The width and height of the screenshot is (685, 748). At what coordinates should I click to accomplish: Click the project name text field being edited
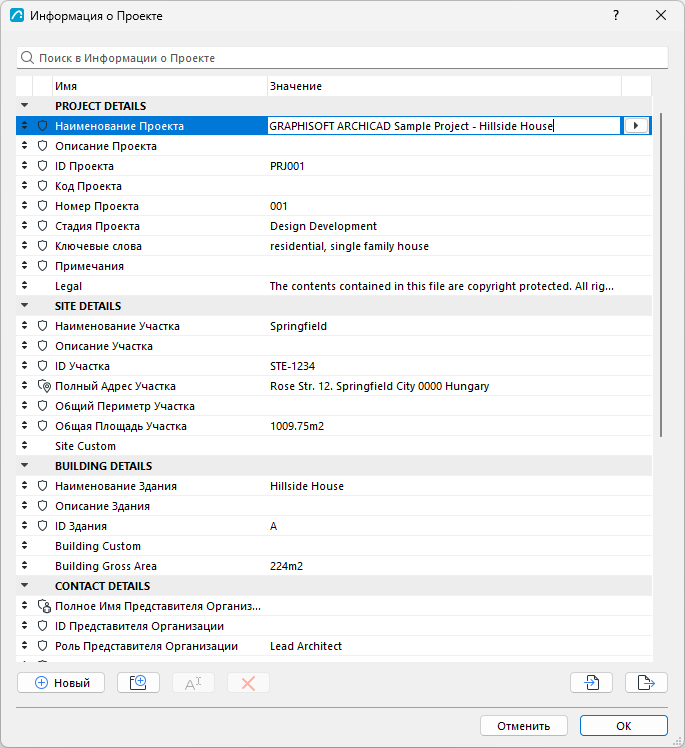444,126
